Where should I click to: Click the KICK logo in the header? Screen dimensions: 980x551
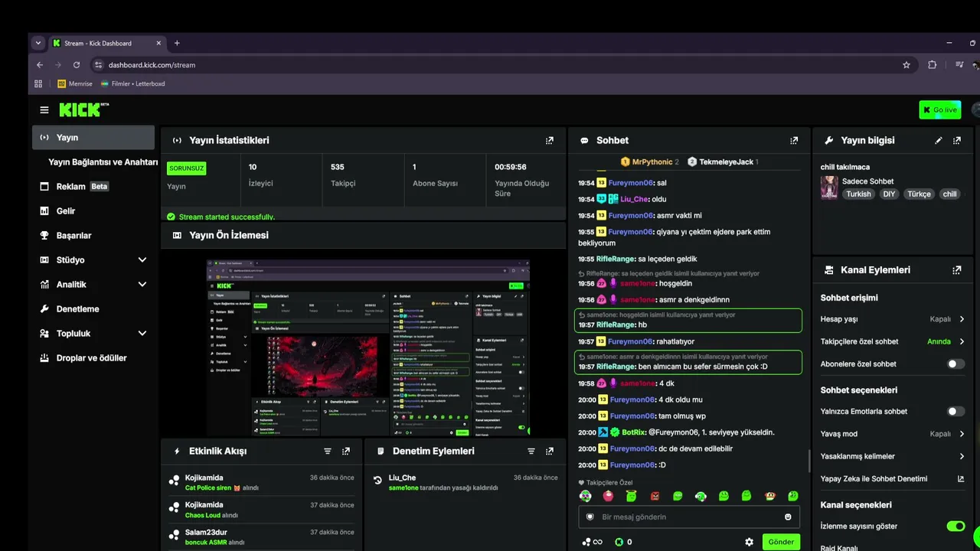[83, 109]
